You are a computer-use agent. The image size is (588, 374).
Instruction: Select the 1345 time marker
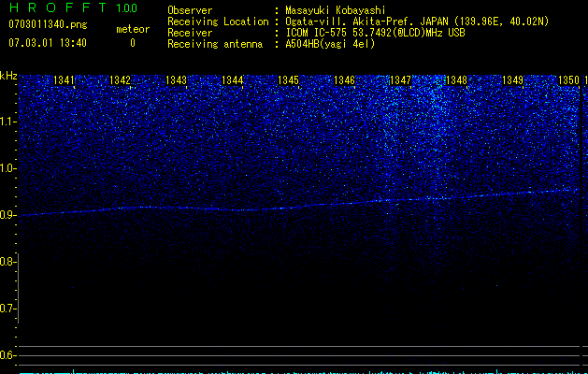(288, 81)
